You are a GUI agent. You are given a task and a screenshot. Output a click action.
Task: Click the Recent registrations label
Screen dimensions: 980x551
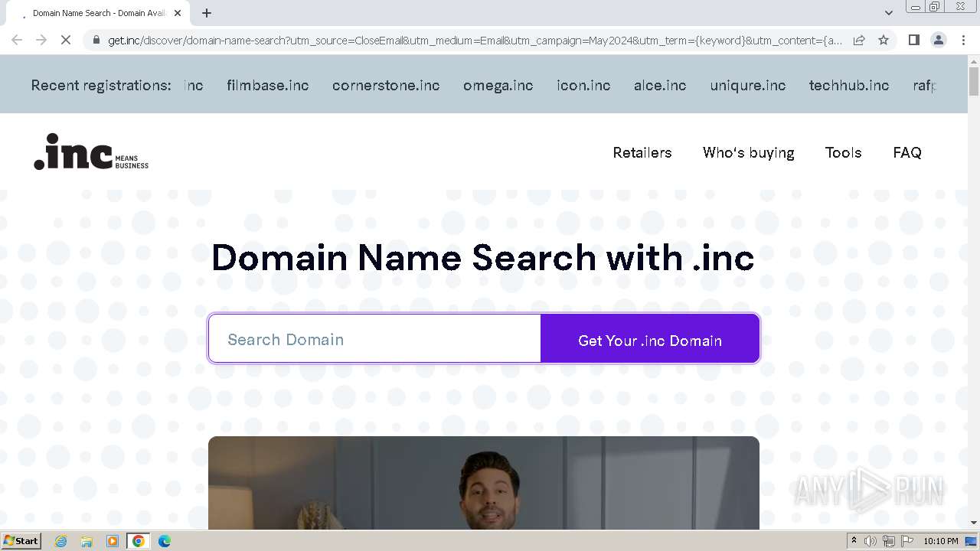[101, 85]
